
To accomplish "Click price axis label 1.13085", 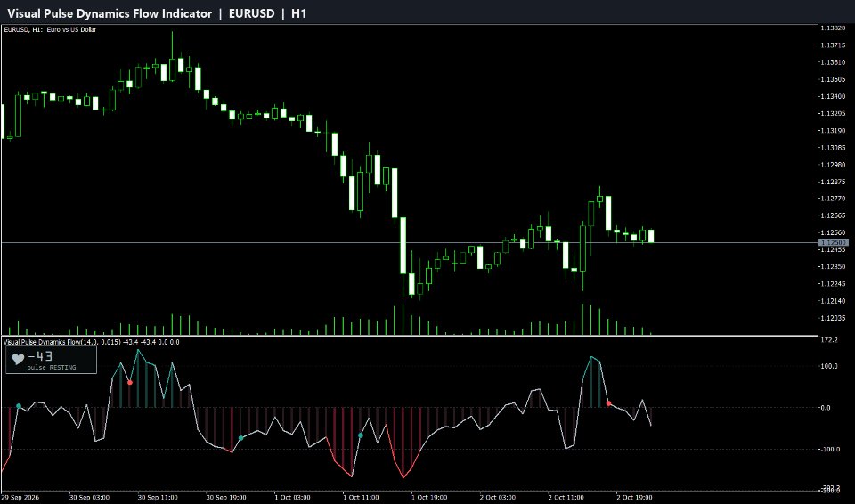I will coord(833,148).
